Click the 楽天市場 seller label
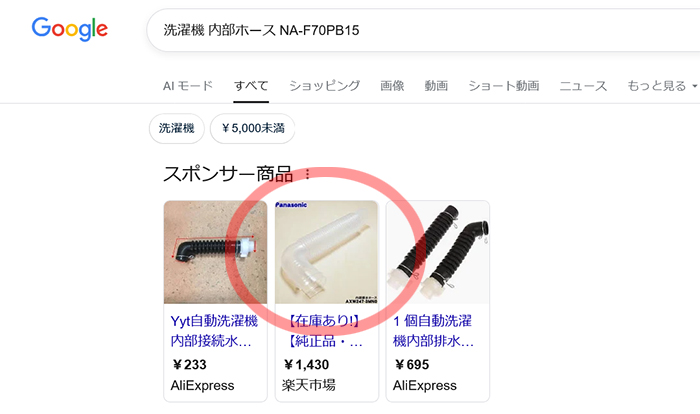The height and width of the screenshot is (414, 700). 308,385
